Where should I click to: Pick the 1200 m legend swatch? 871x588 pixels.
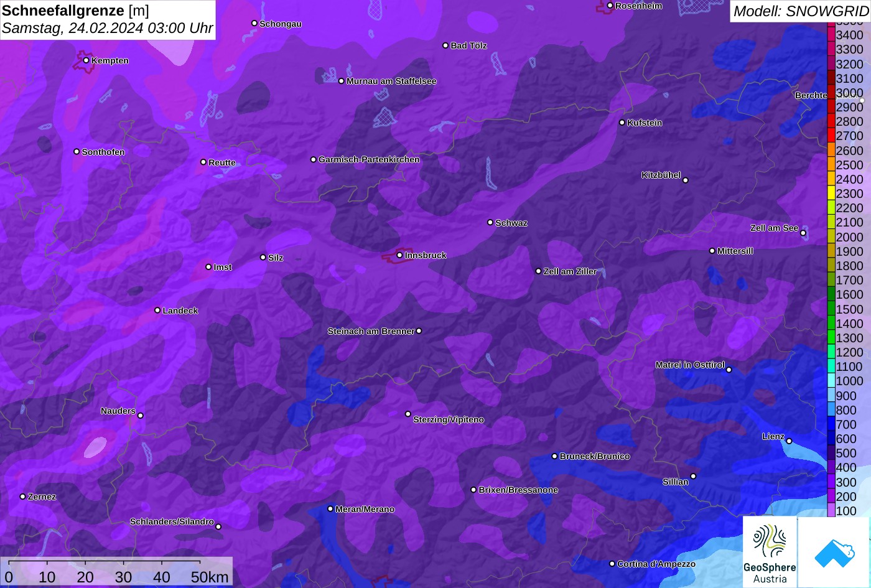click(831, 352)
